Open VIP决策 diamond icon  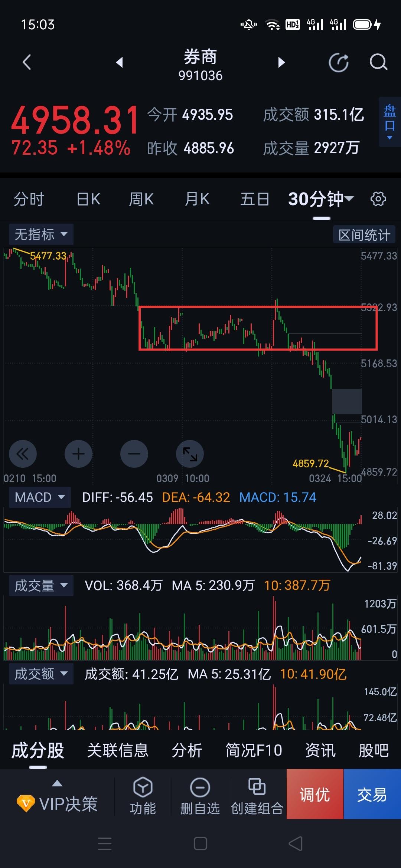[x=26, y=803]
